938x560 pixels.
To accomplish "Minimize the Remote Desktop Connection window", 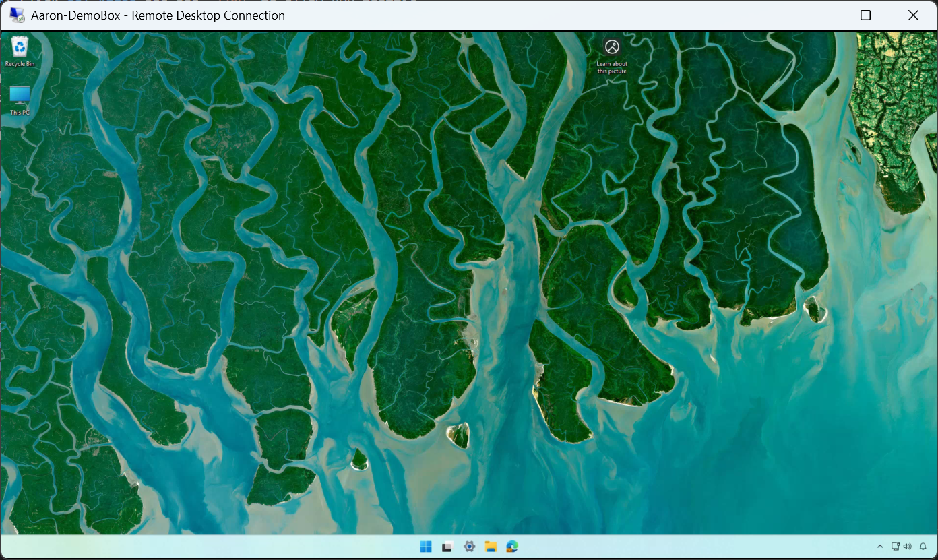I will click(819, 15).
